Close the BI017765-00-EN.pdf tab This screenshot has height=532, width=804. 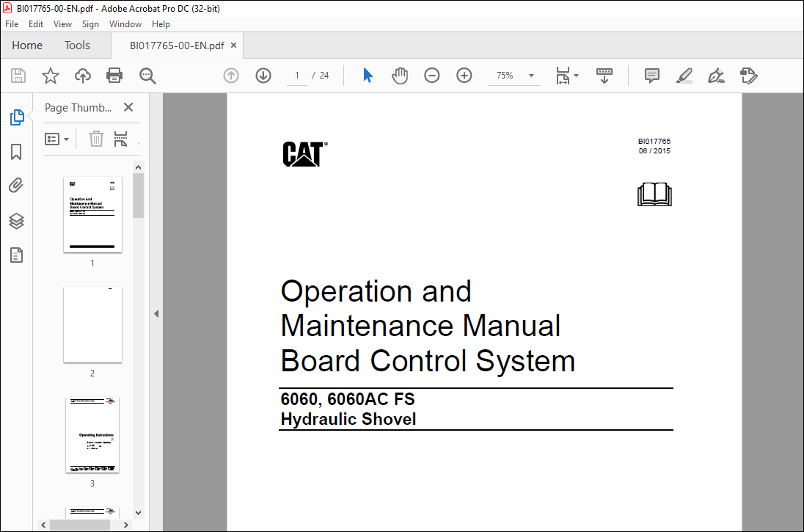point(234,45)
